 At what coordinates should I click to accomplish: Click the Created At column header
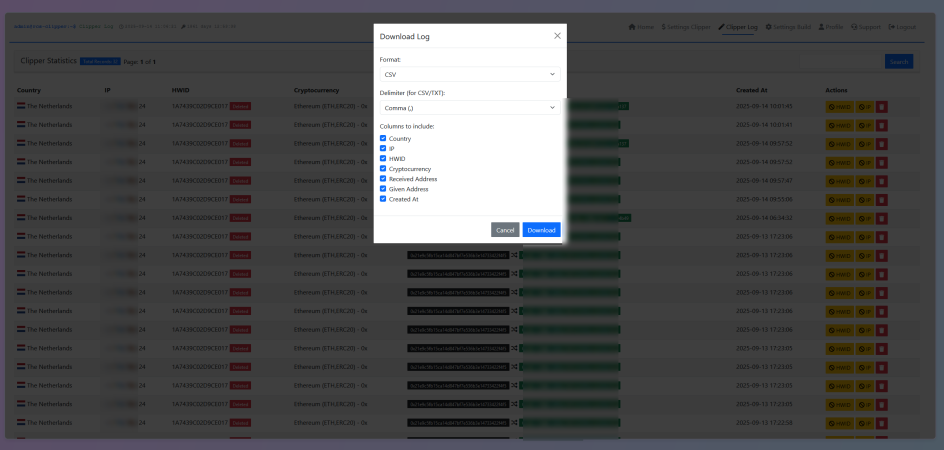click(751, 90)
